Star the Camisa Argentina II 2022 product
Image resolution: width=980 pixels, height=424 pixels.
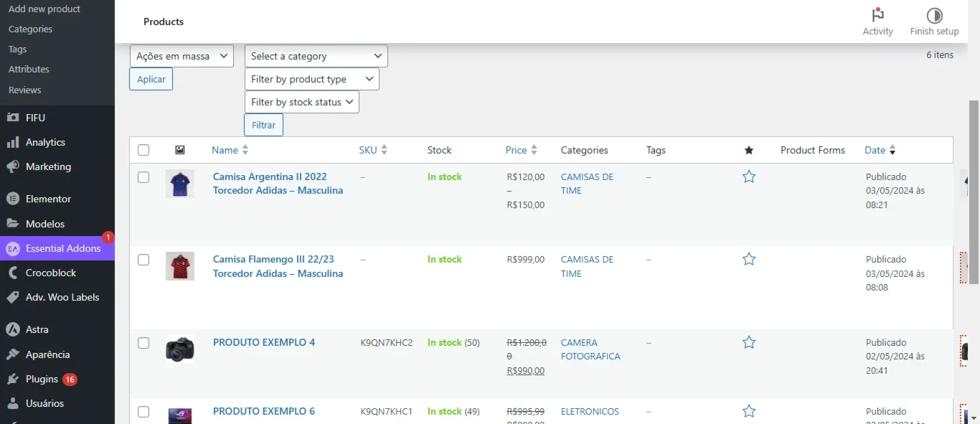tap(749, 176)
